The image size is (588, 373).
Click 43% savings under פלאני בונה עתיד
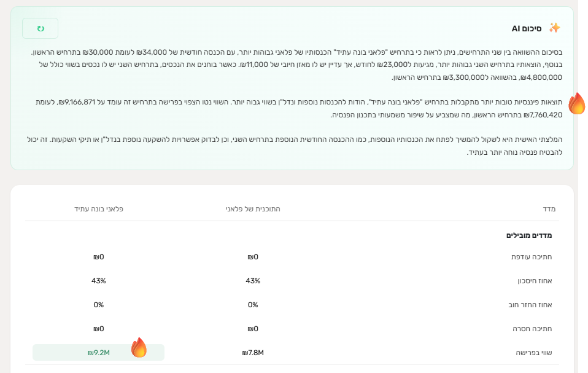coord(98,281)
